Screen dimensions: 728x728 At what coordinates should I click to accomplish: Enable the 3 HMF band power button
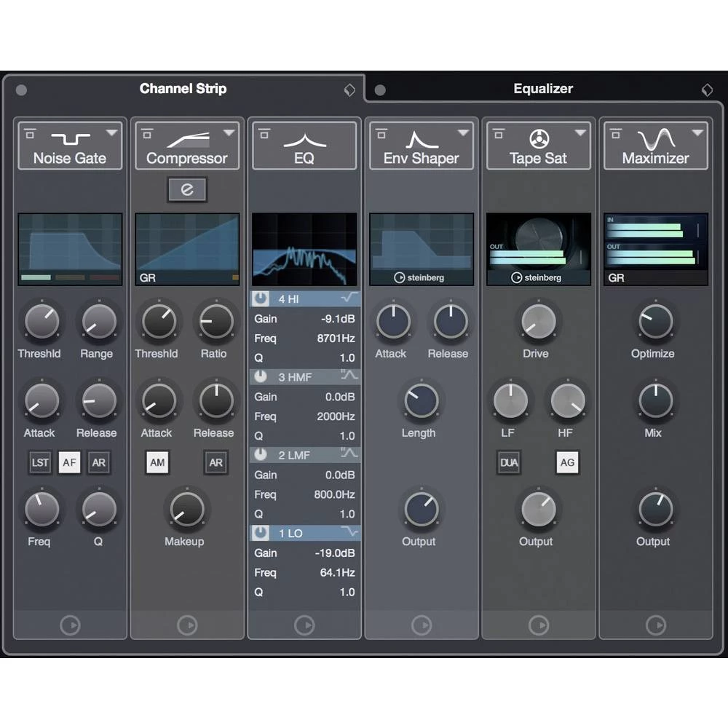261,377
